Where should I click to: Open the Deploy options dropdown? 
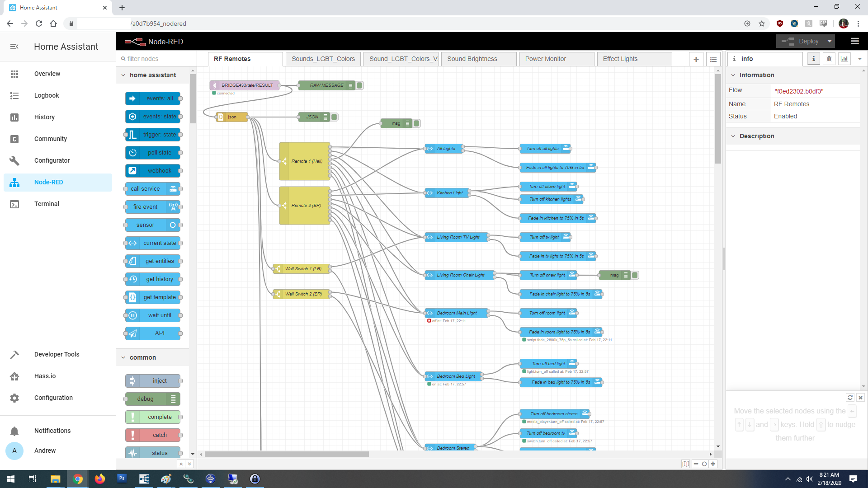point(830,41)
